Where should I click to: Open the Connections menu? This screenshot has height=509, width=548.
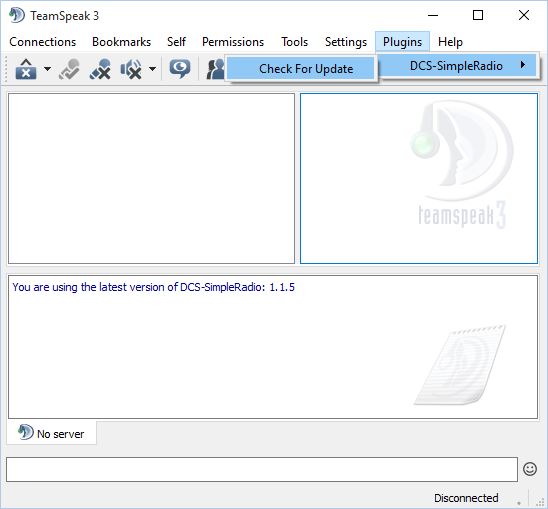[x=43, y=42]
